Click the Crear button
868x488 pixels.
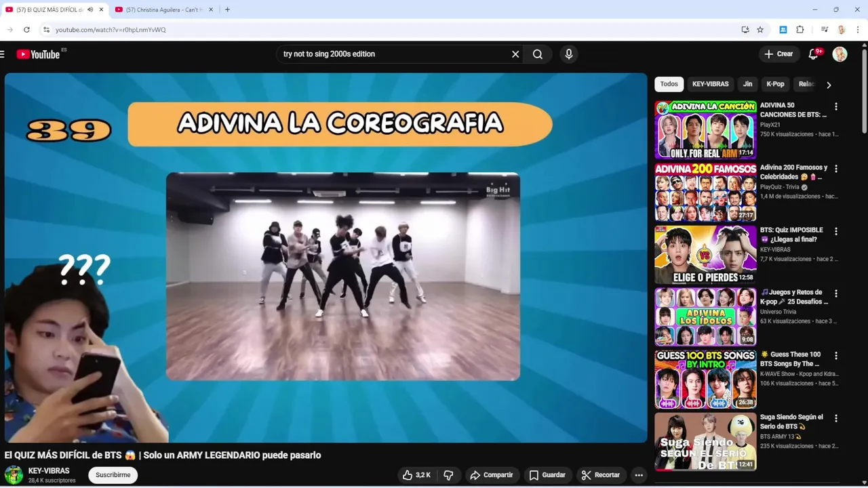coord(778,54)
